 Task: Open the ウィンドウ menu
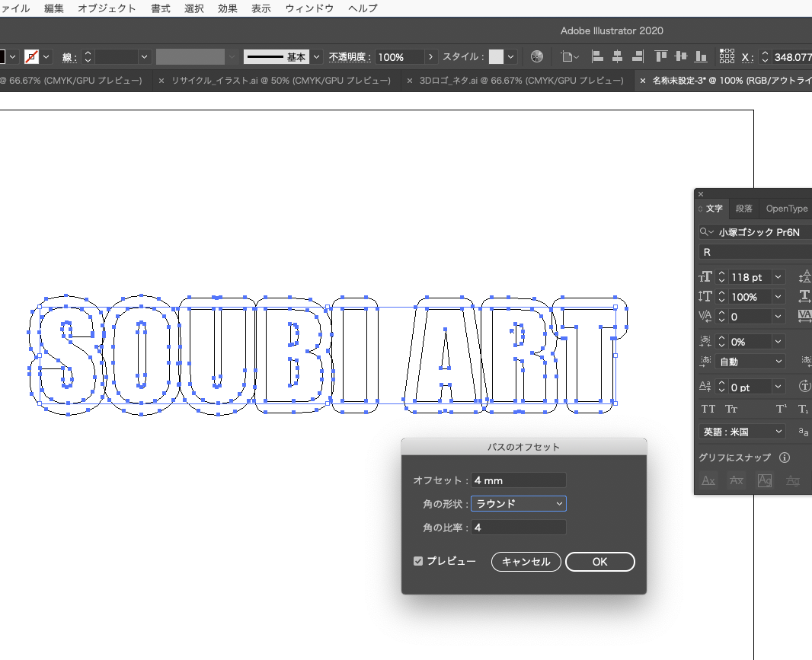(x=309, y=8)
